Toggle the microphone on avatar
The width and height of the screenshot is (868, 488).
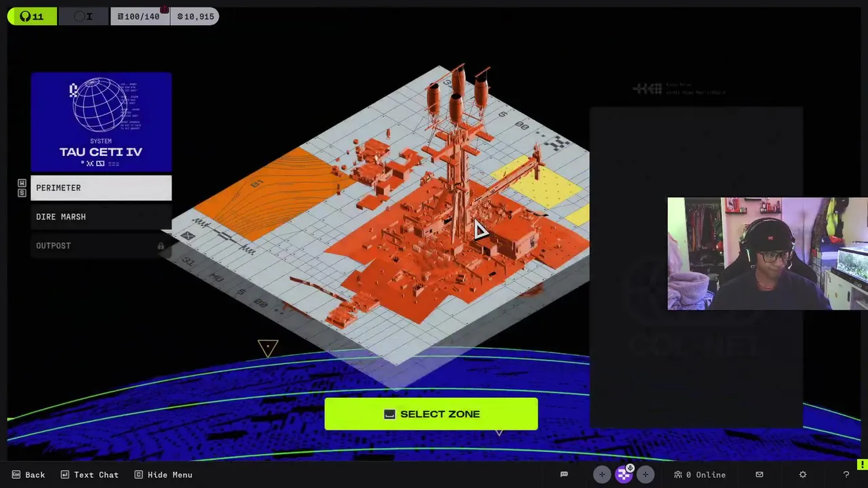(630, 468)
